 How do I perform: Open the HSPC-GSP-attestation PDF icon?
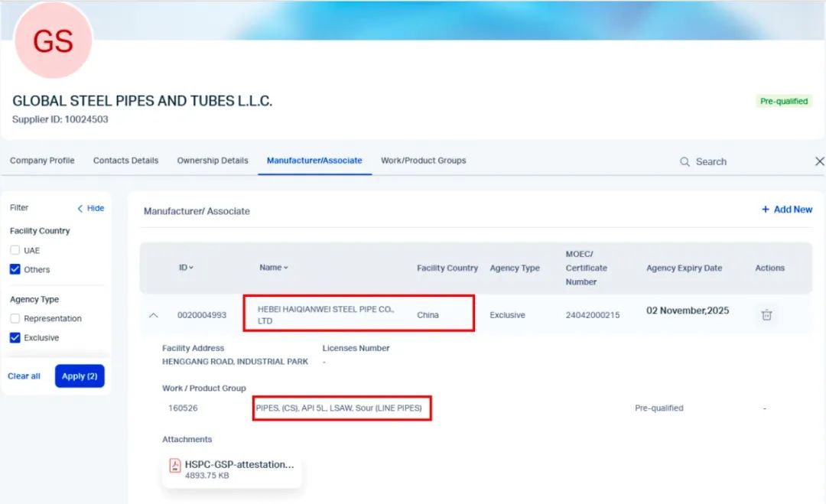pos(175,466)
